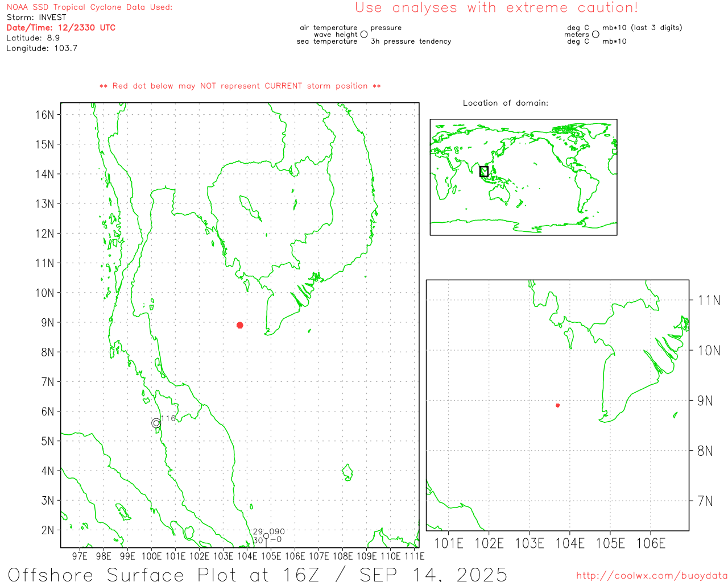Viewport: 728px width, 582px height.
Task: Click the '116' pressure reading on the map
Action: coord(168,418)
